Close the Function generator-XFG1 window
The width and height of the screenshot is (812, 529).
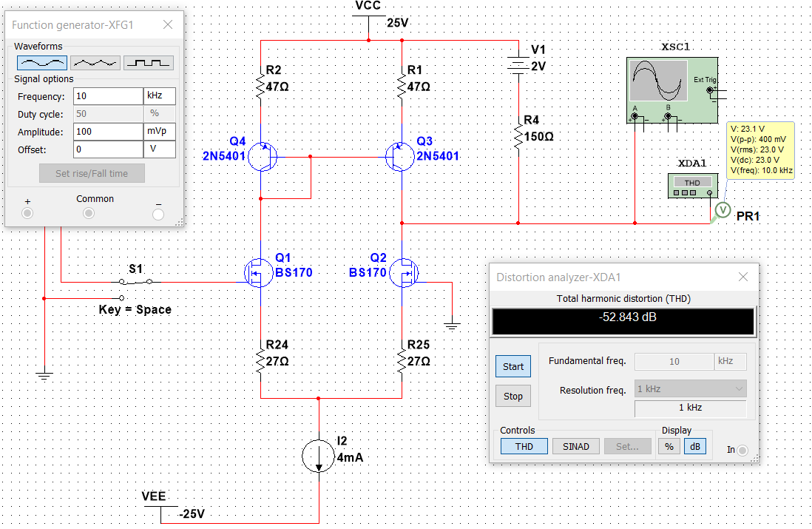point(168,24)
